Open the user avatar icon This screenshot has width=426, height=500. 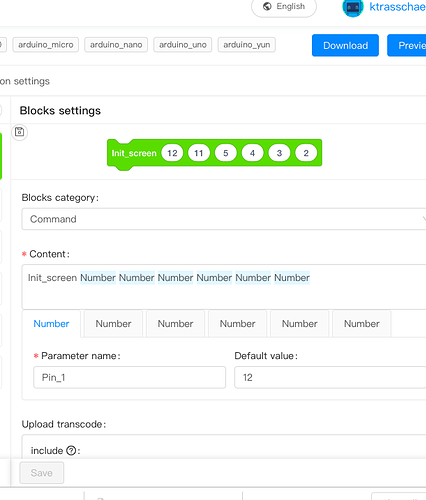(353, 7)
